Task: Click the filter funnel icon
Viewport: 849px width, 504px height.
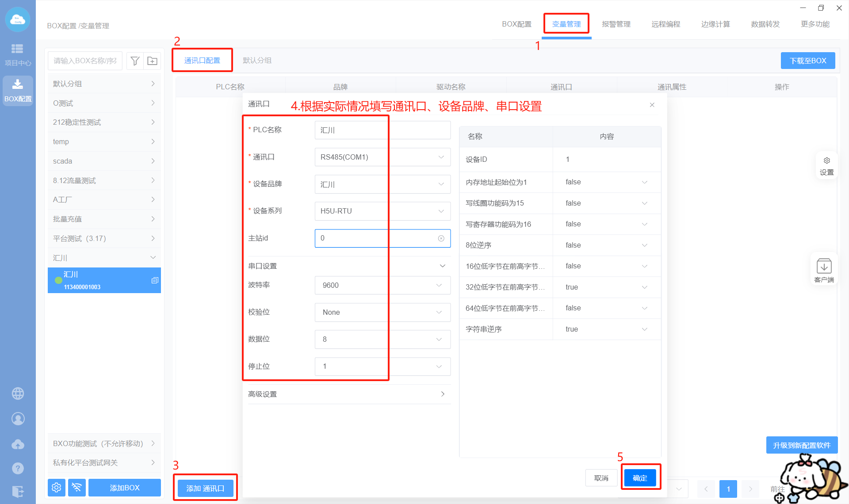Action: (x=135, y=61)
